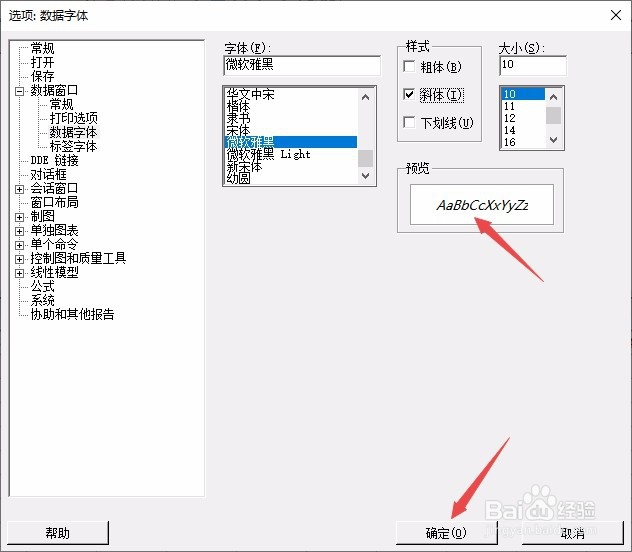Screen dimensions: 632x552
Task: Select 数据字体 in the options tree
Action: [x=73, y=132]
